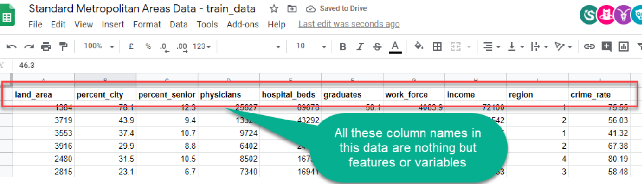Open the horizontal align dropdown
Viewport: 644px width, 186px height.
[x=491, y=46]
